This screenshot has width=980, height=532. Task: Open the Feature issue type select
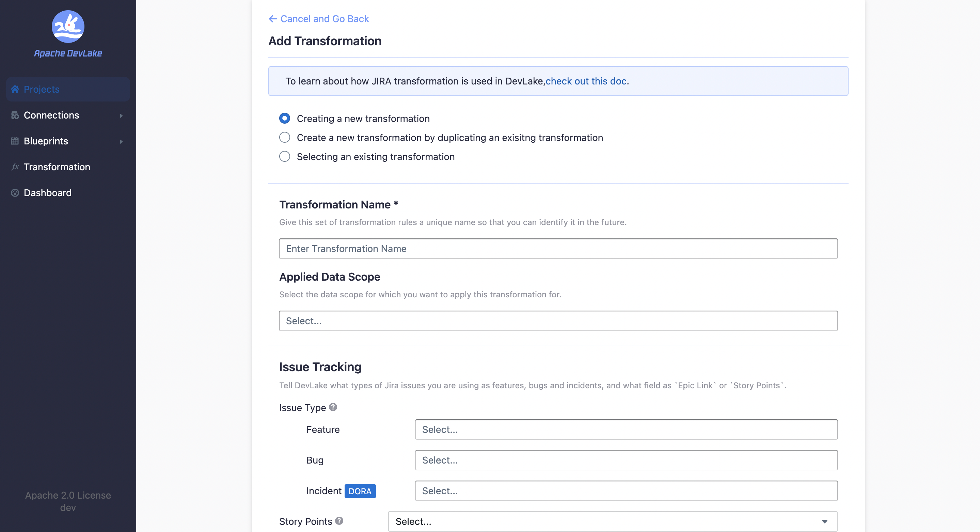[x=626, y=429]
